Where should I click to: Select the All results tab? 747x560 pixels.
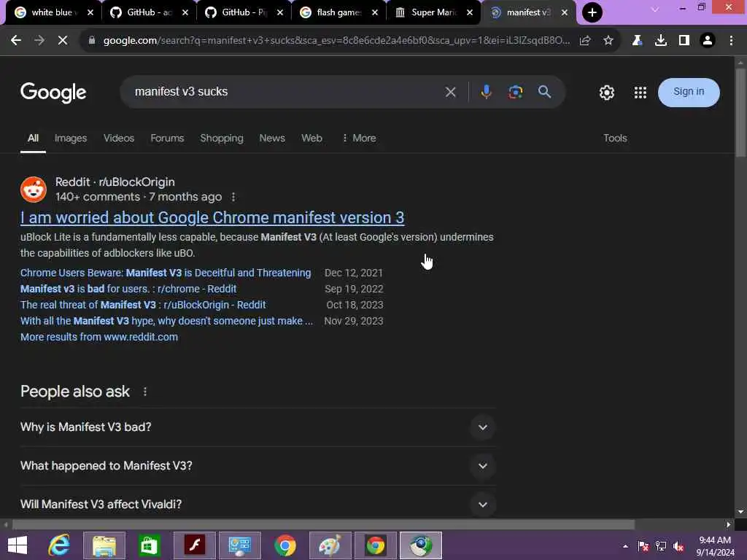point(33,138)
